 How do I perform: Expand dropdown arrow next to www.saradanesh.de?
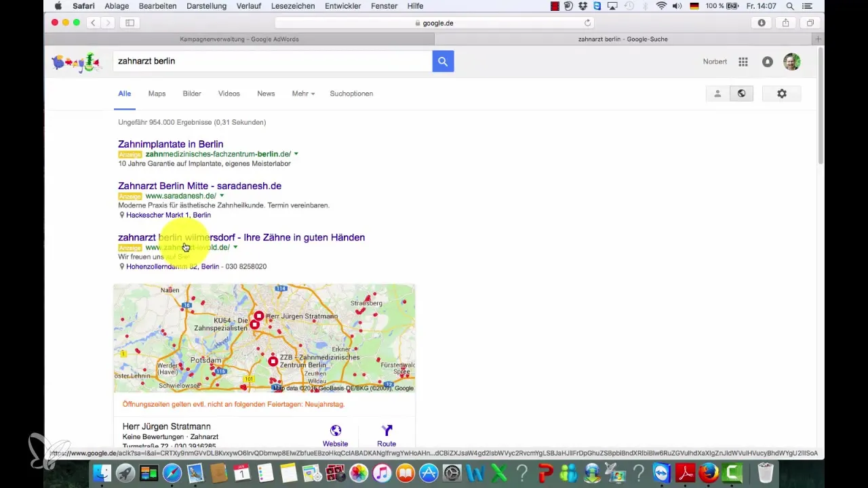pos(222,196)
